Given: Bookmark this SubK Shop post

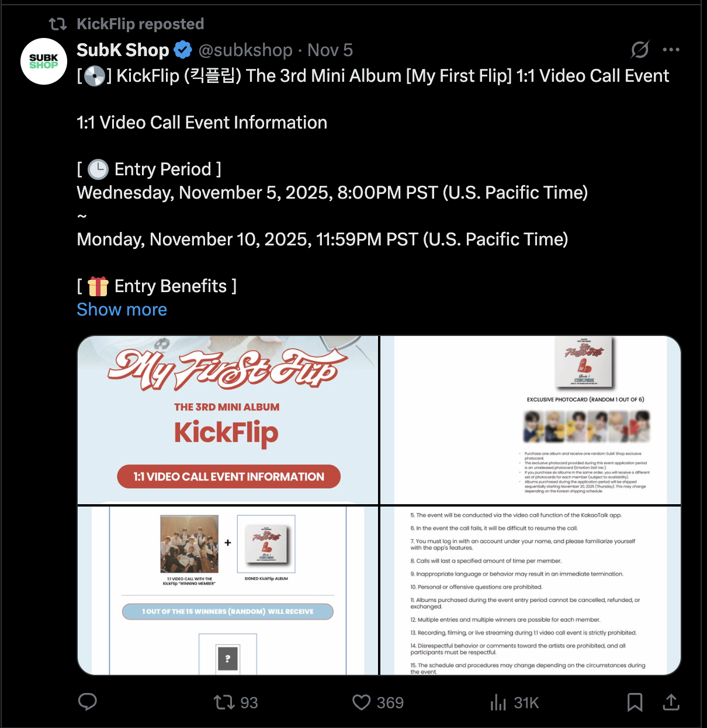Looking at the screenshot, I should pyautogui.click(x=635, y=702).
